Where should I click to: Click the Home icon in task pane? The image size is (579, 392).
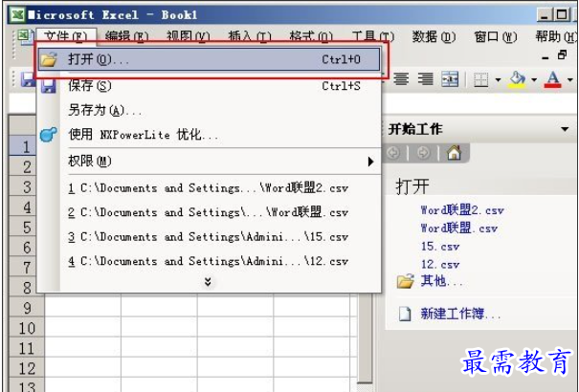pyautogui.click(x=454, y=152)
